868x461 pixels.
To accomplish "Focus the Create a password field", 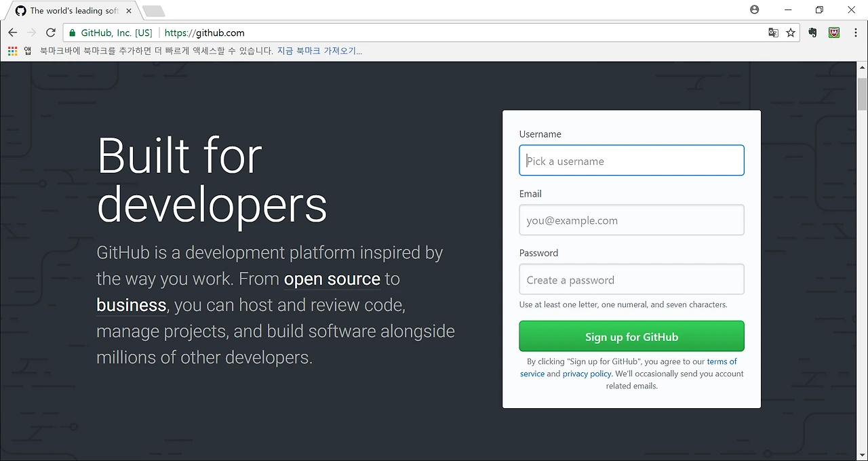I will (631, 279).
